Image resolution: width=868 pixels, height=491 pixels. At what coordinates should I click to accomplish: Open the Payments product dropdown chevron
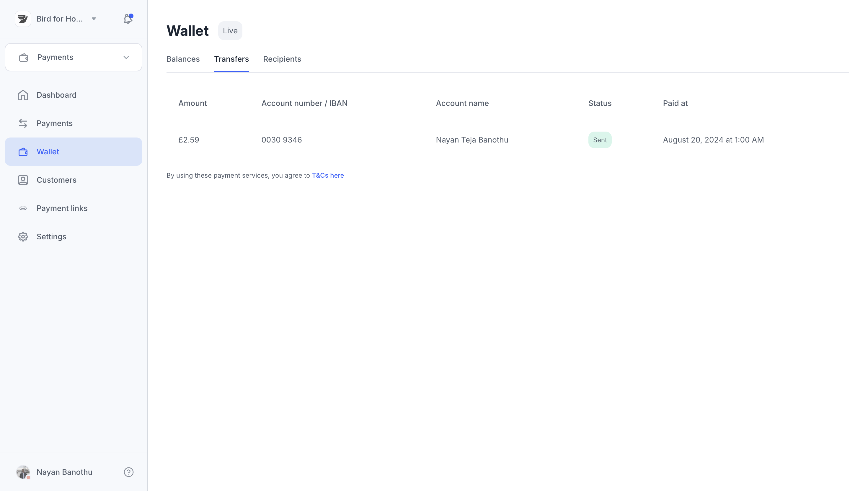[126, 57]
